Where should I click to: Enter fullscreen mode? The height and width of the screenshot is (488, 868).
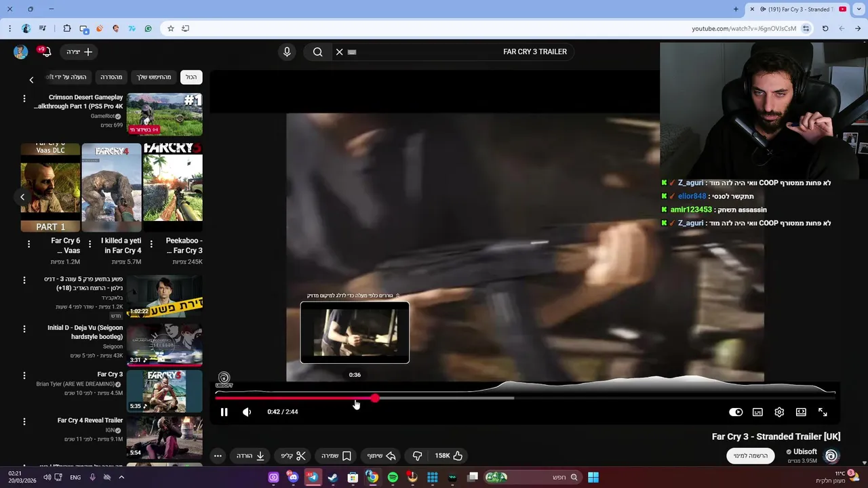823,412
